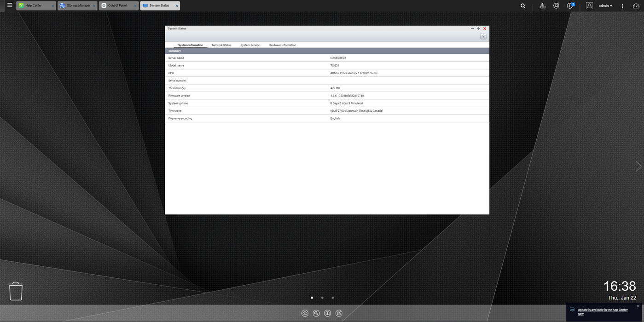Open the feedback note icon in dock
The width and height of the screenshot is (644, 322).
tap(339, 313)
